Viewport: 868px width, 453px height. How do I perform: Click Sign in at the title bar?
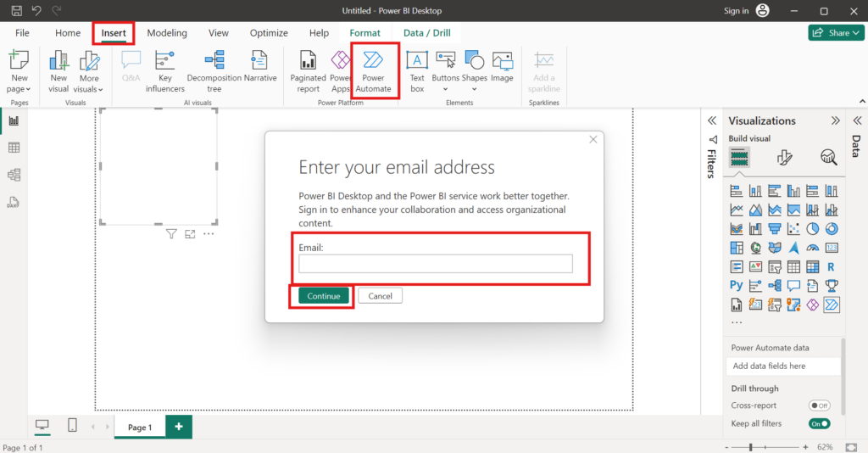(736, 10)
